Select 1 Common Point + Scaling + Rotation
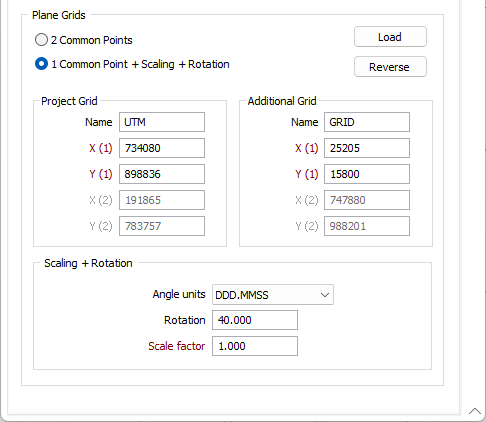This screenshot has width=486, height=422. (x=41, y=64)
